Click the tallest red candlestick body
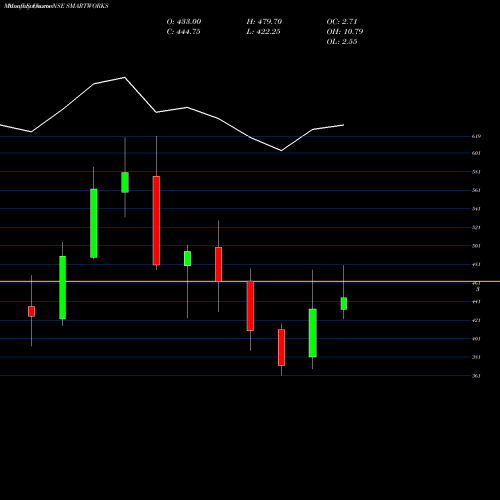Viewport: 500px width, 500px height. (x=156, y=221)
